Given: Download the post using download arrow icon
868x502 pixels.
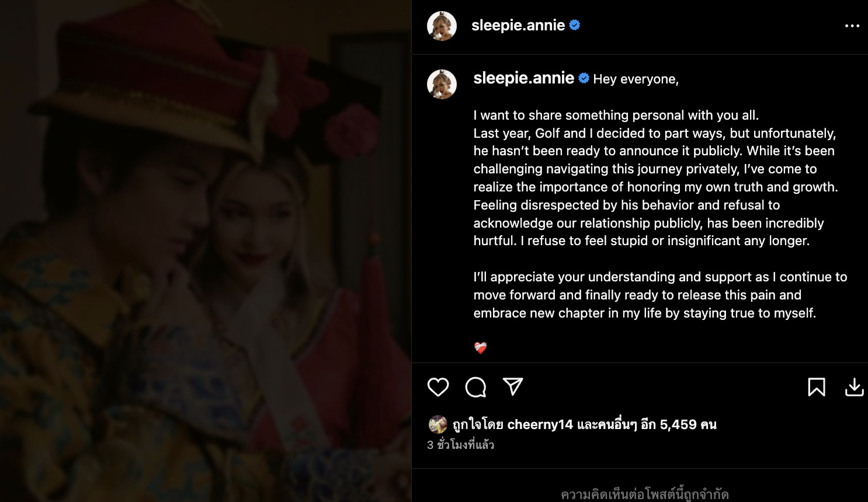Looking at the screenshot, I should [x=854, y=387].
